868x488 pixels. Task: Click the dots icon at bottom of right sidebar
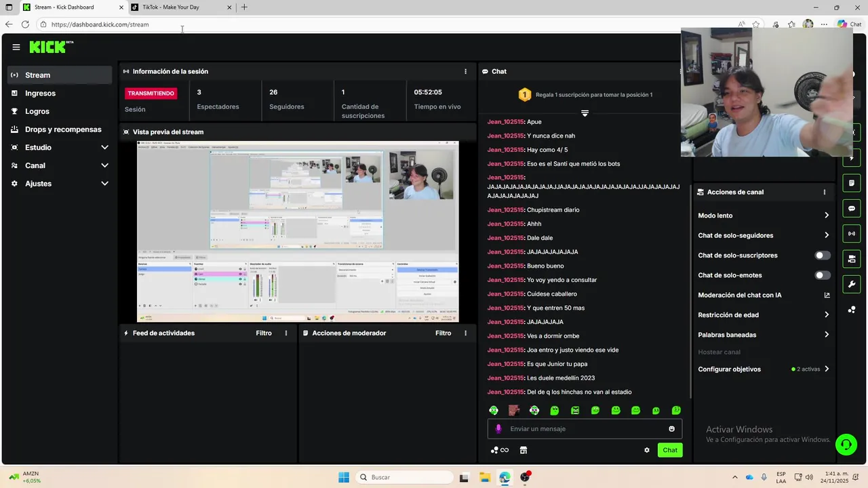coord(852,310)
